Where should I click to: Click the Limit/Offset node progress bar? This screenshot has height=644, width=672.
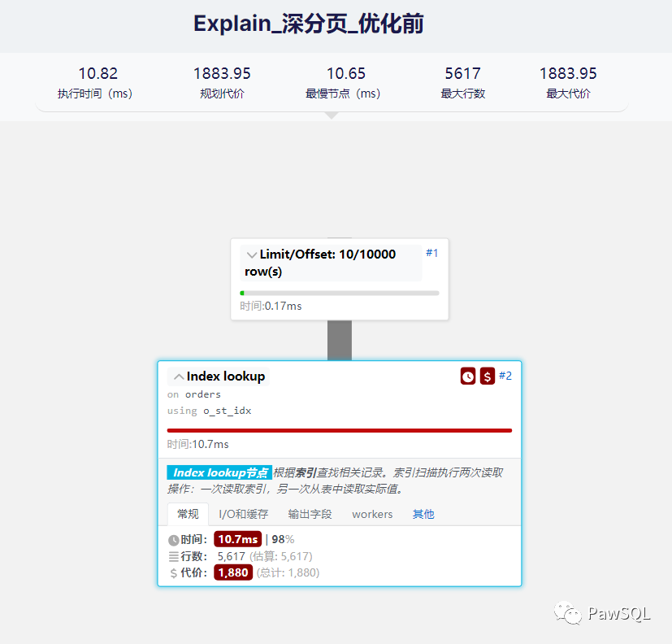tap(340, 294)
